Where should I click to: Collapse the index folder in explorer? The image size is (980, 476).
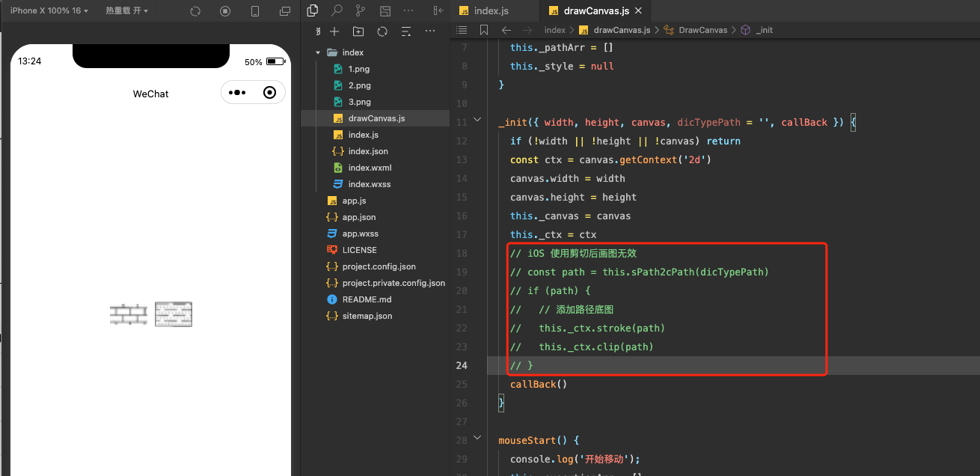point(318,52)
